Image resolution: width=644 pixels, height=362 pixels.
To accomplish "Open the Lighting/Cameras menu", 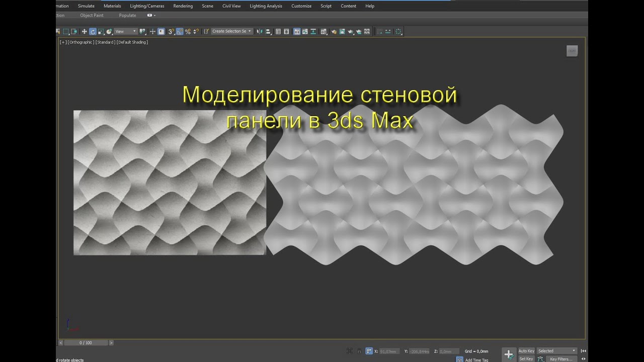I will click(x=147, y=6).
